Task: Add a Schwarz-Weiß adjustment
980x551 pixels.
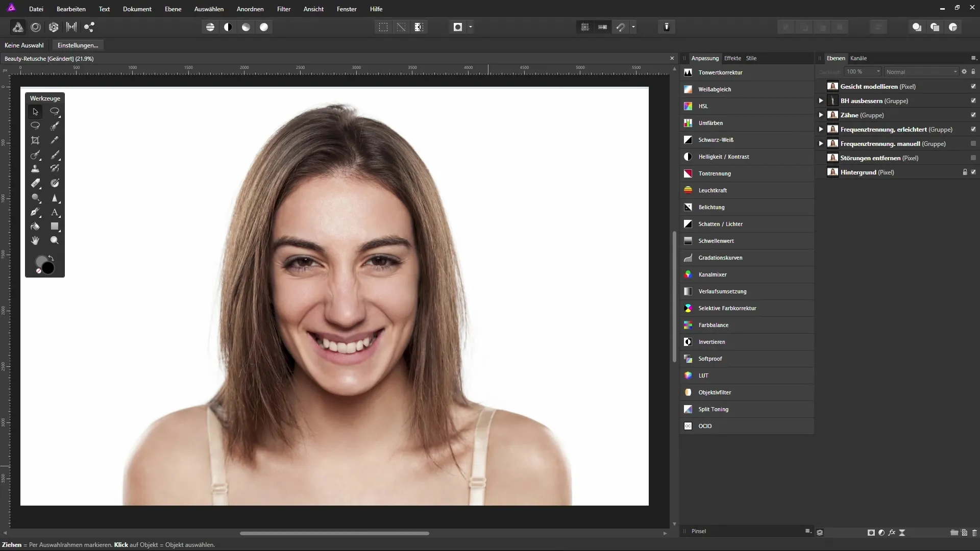Action: (x=747, y=140)
